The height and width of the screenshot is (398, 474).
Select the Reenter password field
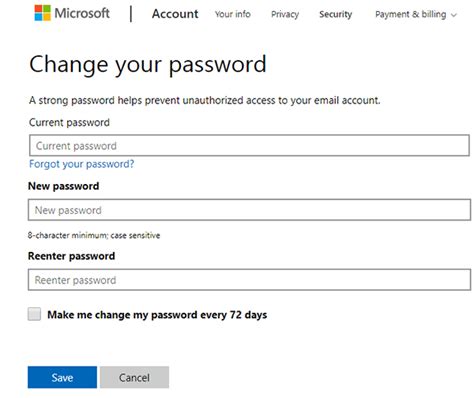pos(249,280)
